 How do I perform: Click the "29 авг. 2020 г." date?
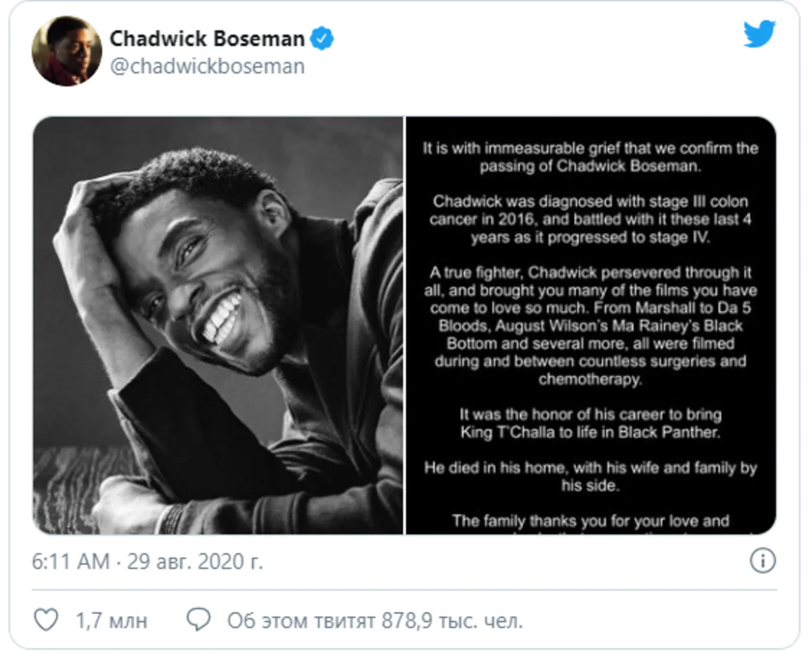195,562
